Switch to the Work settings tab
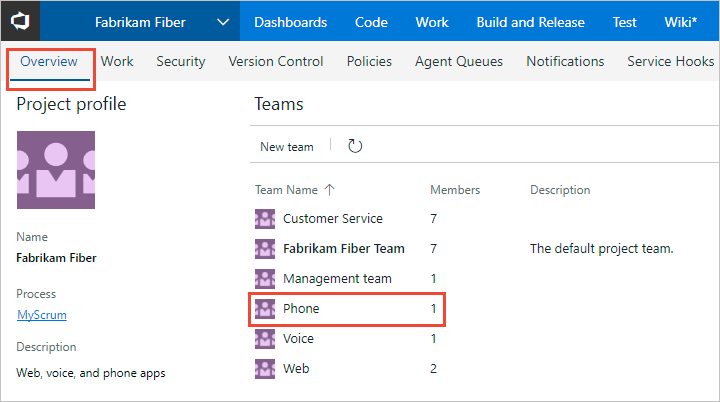The width and height of the screenshot is (720, 402). 117,62
